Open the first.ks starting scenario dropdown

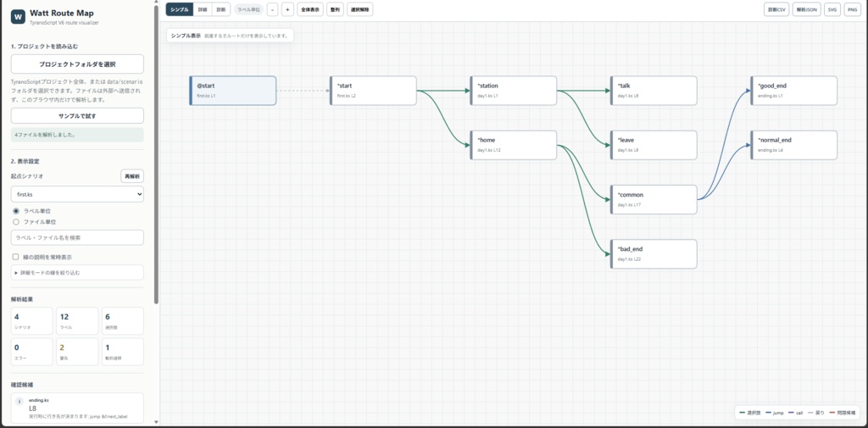pos(77,194)
